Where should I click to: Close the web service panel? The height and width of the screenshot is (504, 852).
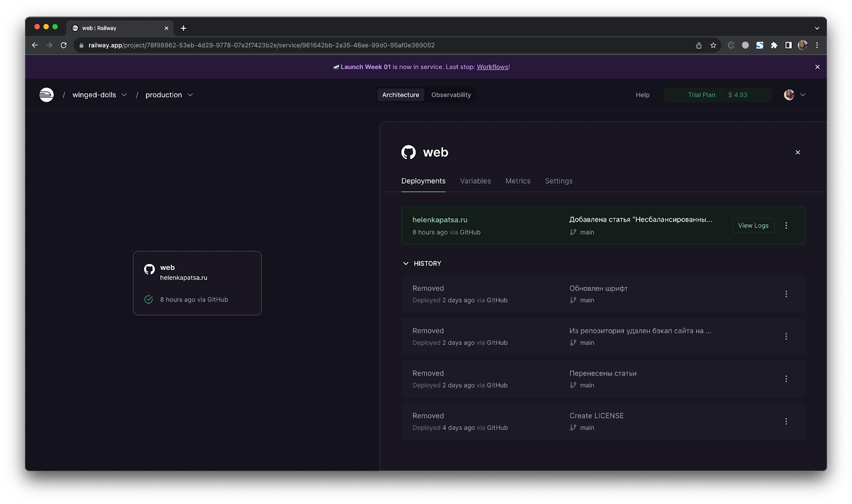[x=798, y=152]
